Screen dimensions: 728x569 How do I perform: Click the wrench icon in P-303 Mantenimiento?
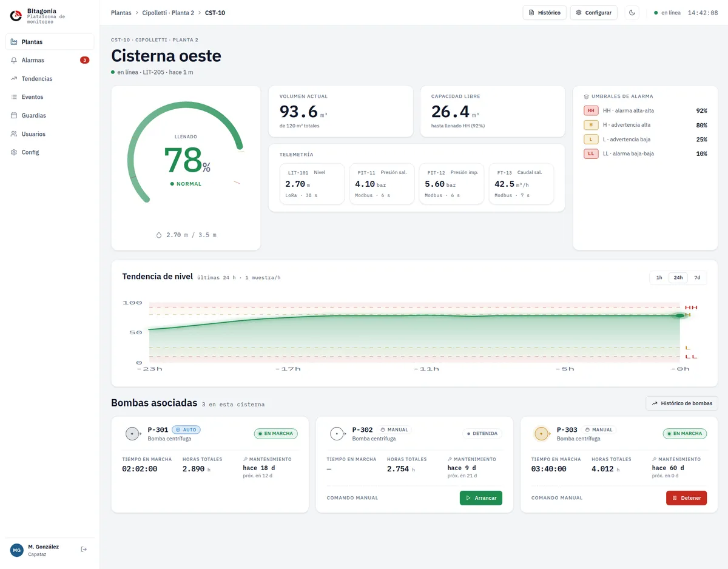pos(655,459)
